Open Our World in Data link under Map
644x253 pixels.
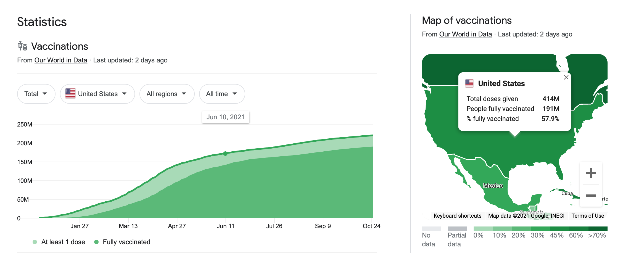click(465, 34)
